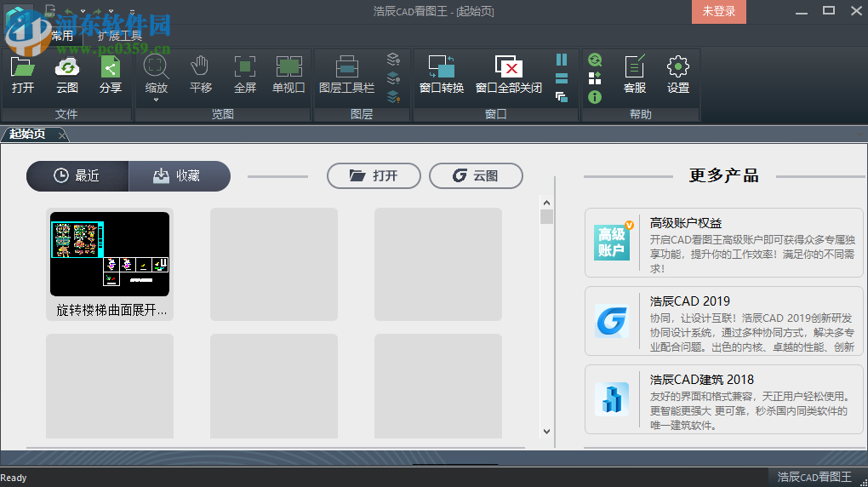Viewport: 868px width, 487px height.
Task: Click the middle layer-stack icon in 图层 group
Action: (394, 78)
